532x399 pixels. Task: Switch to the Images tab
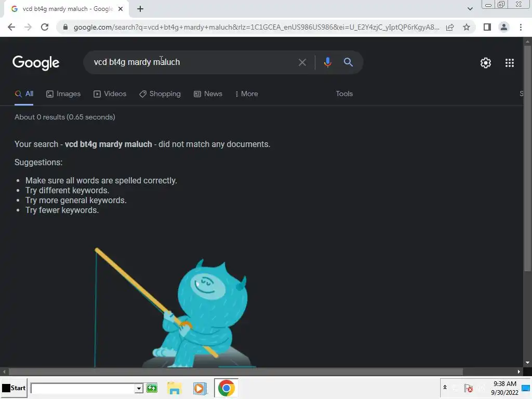[x=63, y=94]
